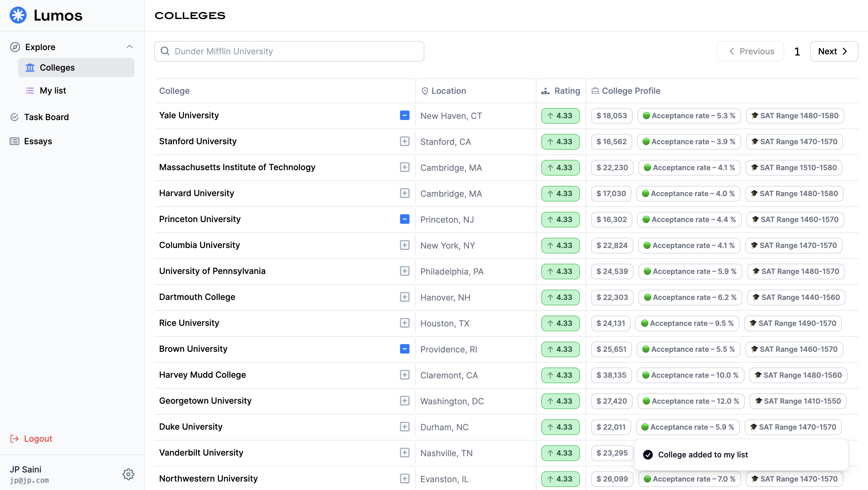Remove Brown University from my list
868x490 pixels.
[x=404, y=349]
